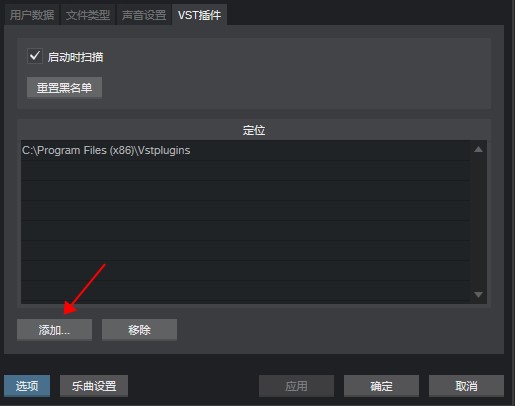Open the 文件类型 tab
This screenshot has height=406, width=515.
88,15
